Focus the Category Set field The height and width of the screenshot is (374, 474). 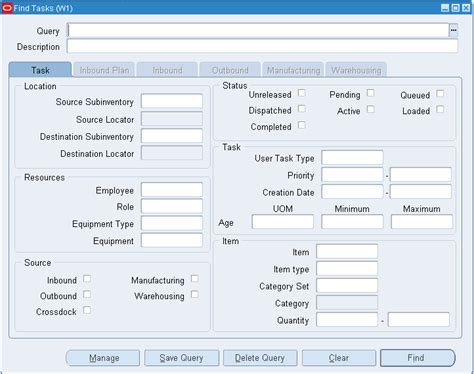tap(347, 286)
